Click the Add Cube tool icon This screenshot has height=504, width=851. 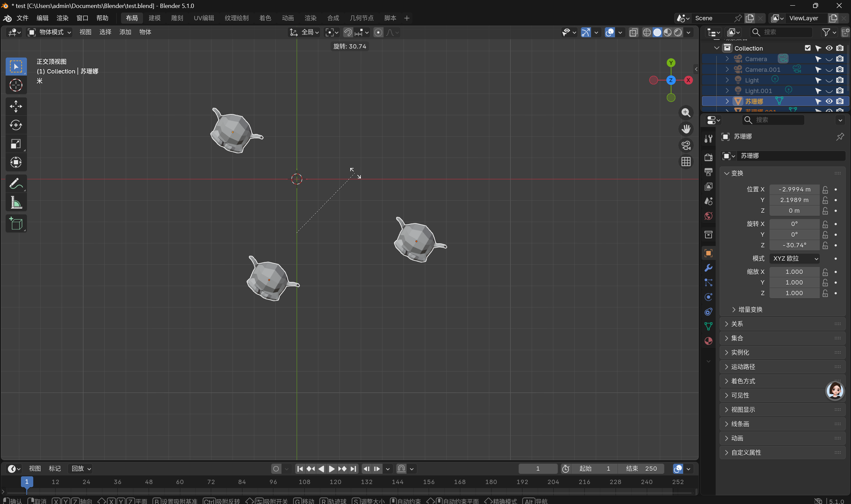coord(16,223)
